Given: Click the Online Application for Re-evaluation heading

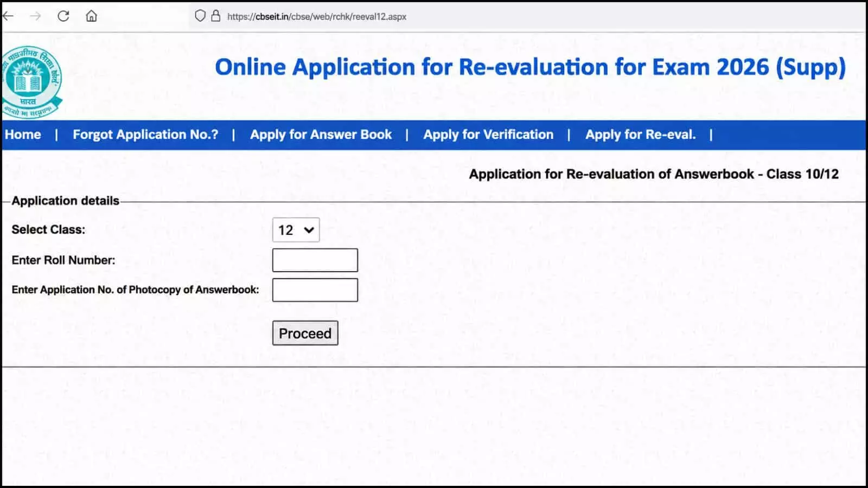Looking at the screenshot, I should click(530, 67).
